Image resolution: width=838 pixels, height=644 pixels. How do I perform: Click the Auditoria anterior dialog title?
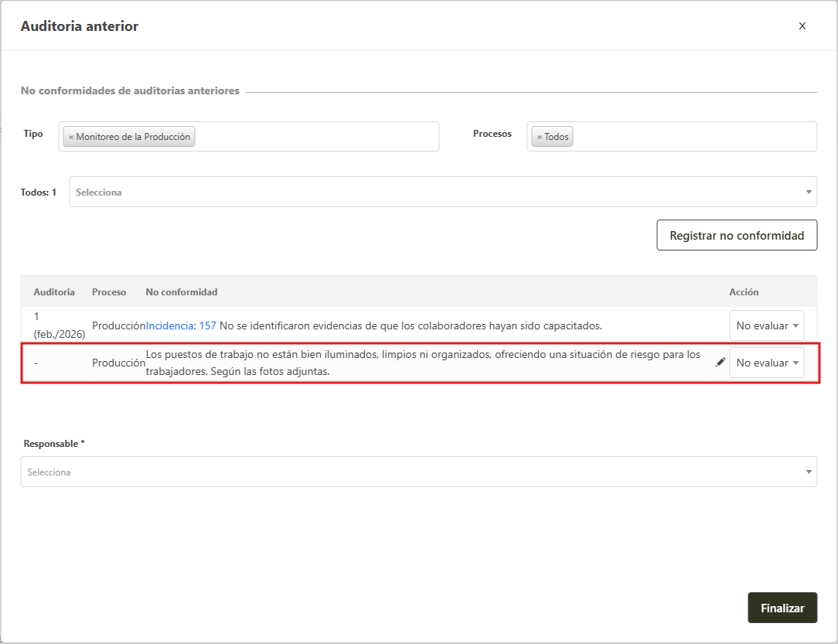click(79, 26)
